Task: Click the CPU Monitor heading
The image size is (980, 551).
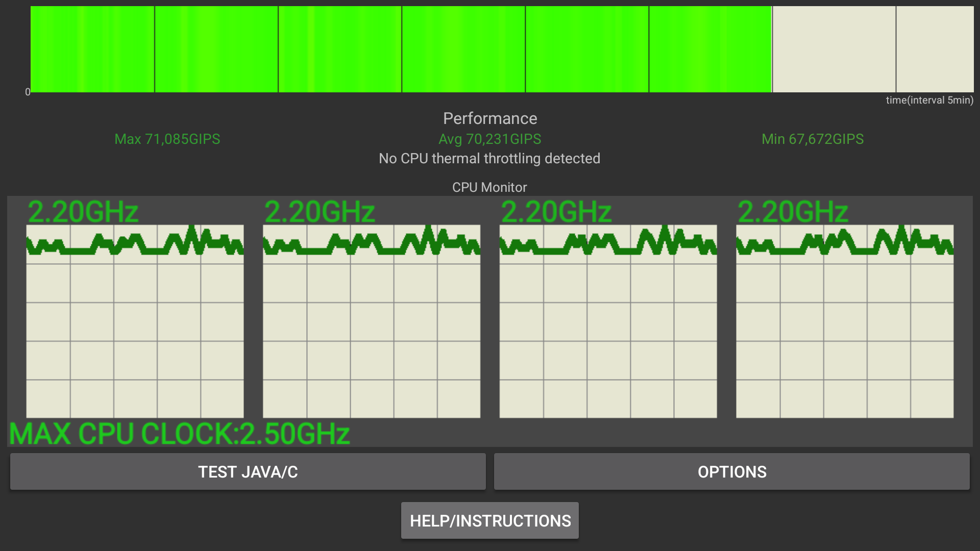Action: 489,187
